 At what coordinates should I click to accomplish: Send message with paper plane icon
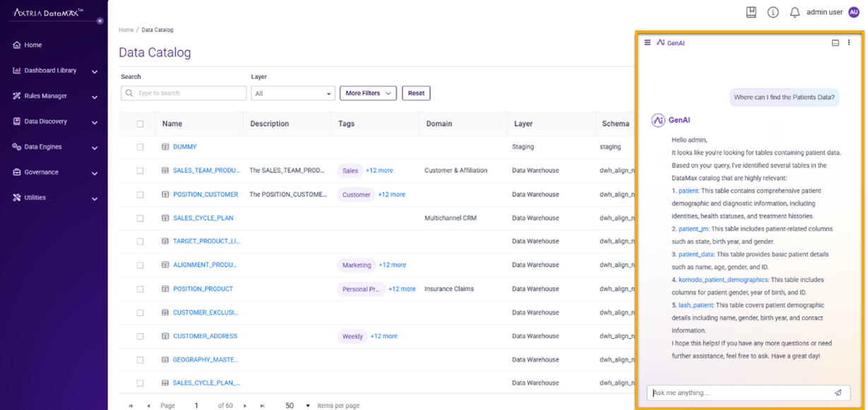pyautogui.click(x=838, y=393)
